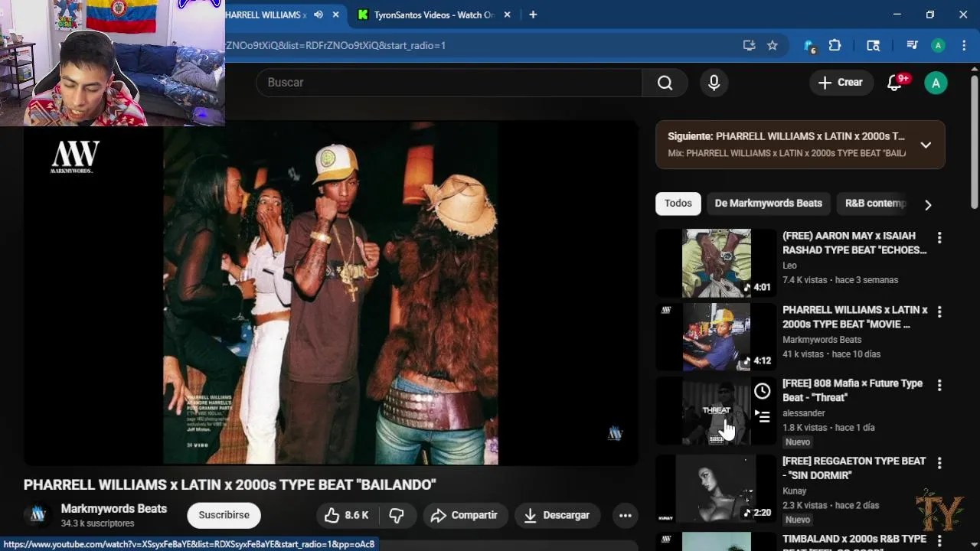The image size is (980, 551).
Task: Click the main video player
Action: (x=331, y=294)
